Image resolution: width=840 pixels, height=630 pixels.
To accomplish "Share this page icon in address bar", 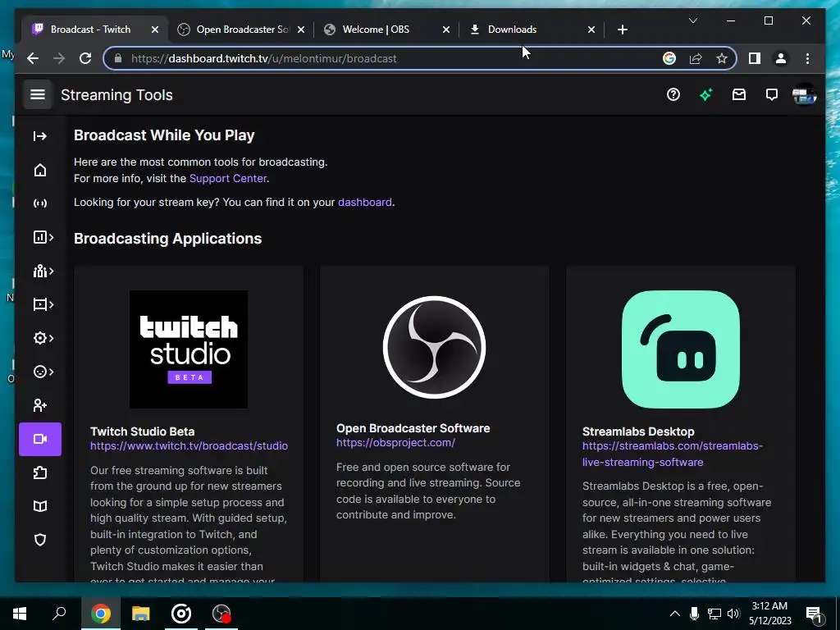I will coord(696,58).
